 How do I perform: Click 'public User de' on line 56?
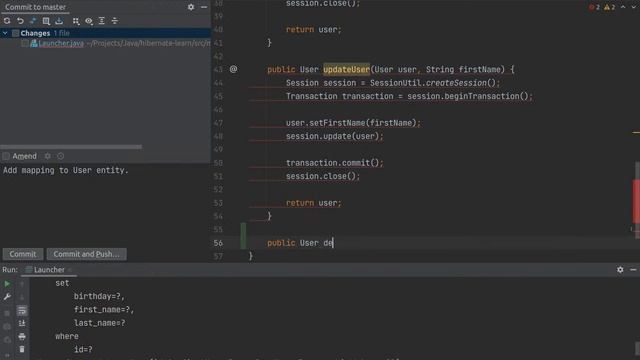[x=300, y=243]
